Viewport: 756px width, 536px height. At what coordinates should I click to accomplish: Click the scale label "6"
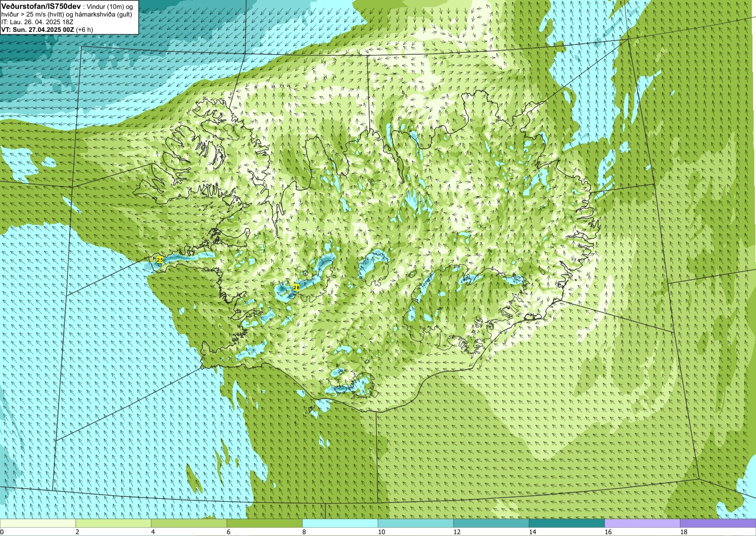[x=229, y=532]
